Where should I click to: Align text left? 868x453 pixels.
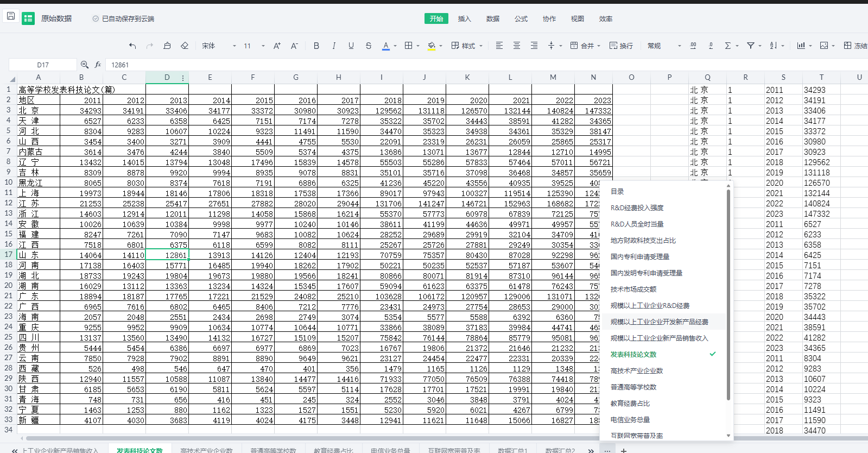[499, 46]
